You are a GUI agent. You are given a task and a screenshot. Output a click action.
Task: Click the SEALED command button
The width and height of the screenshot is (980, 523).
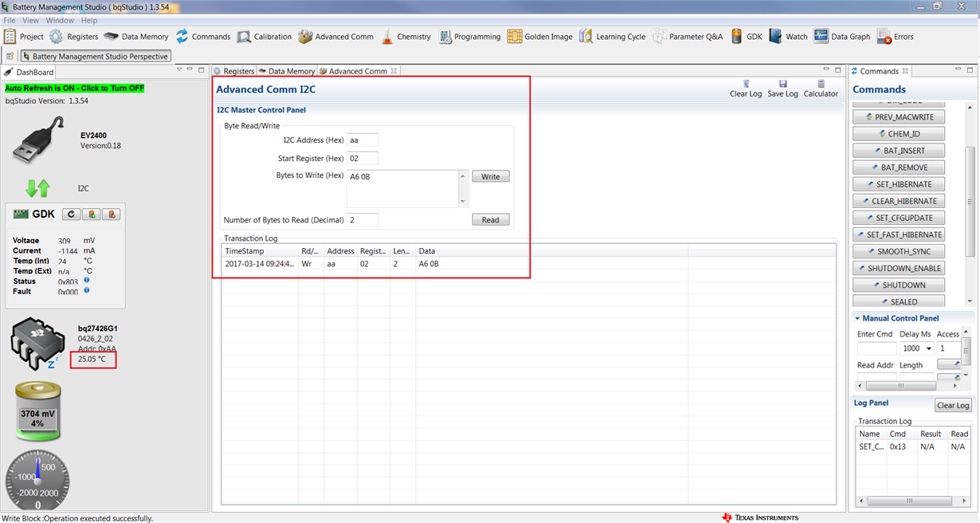[899, 301]
